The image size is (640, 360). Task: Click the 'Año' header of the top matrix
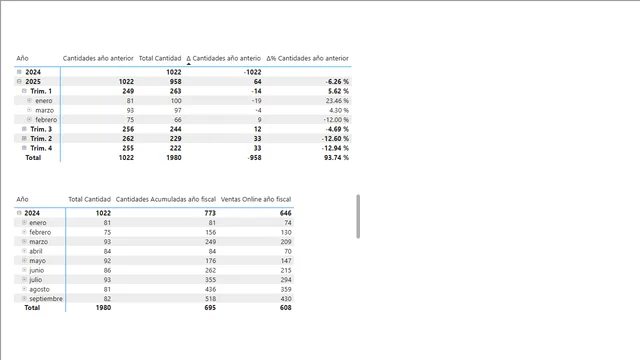pyautogui.click(x=22, y=58)
